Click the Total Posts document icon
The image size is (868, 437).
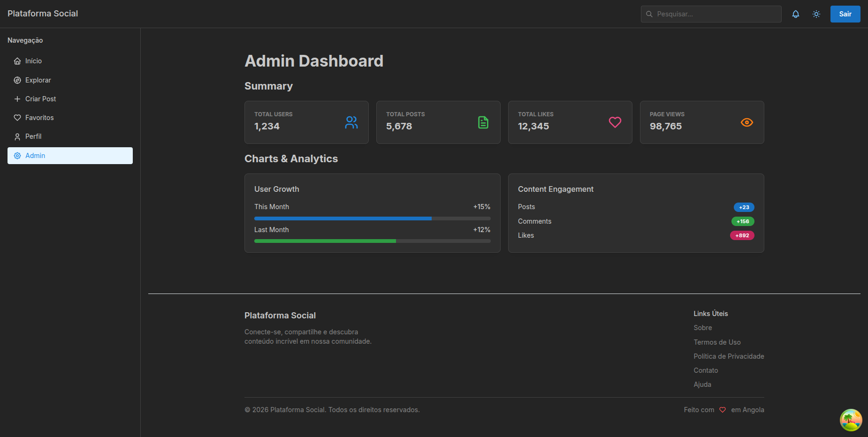pyautogui.click(x=483, y=122)
